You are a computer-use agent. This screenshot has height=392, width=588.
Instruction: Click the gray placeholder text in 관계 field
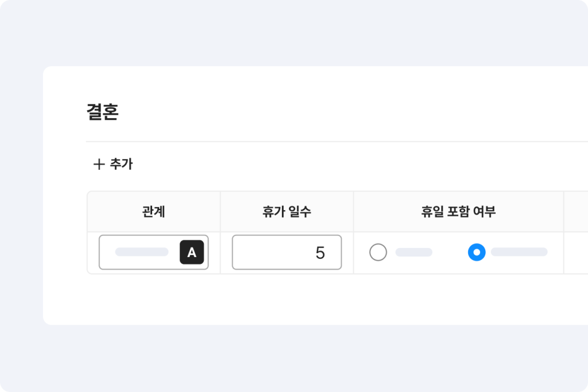tap(141, 253)
